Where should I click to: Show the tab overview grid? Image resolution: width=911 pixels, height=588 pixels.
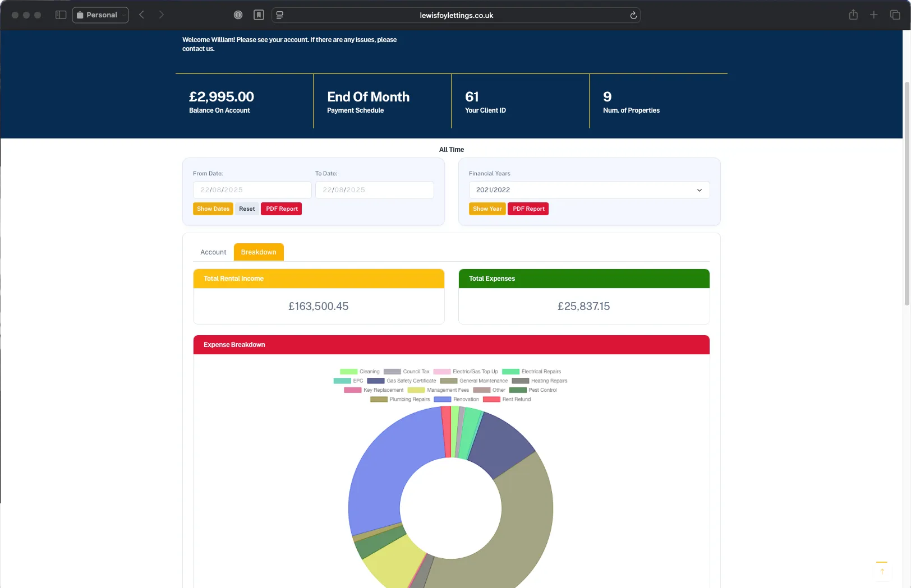tap(894, 15)
